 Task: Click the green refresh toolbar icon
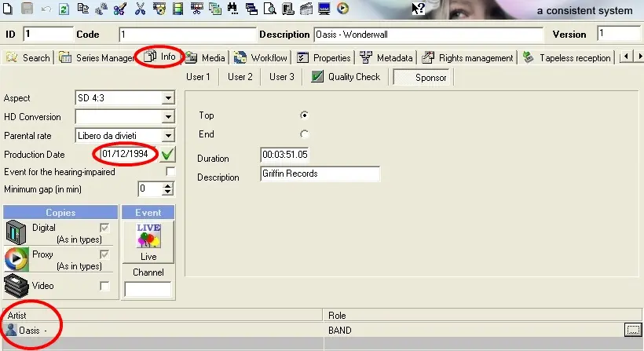coord(64,9)
